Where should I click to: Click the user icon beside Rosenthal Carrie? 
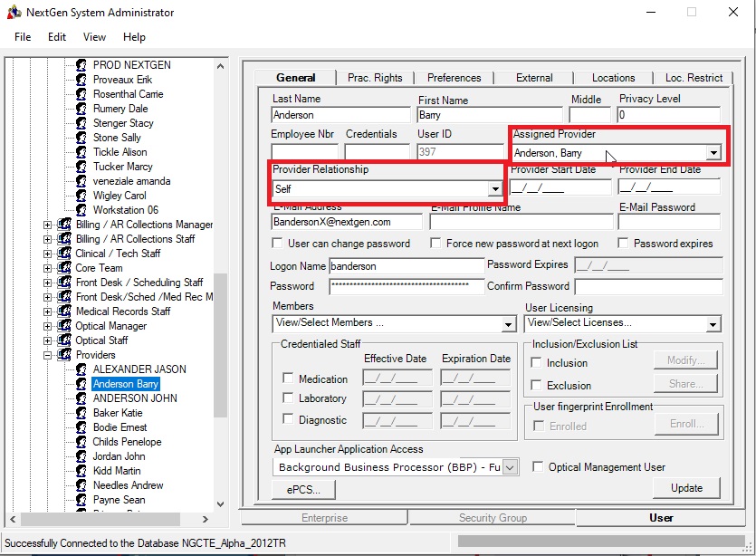81,93
